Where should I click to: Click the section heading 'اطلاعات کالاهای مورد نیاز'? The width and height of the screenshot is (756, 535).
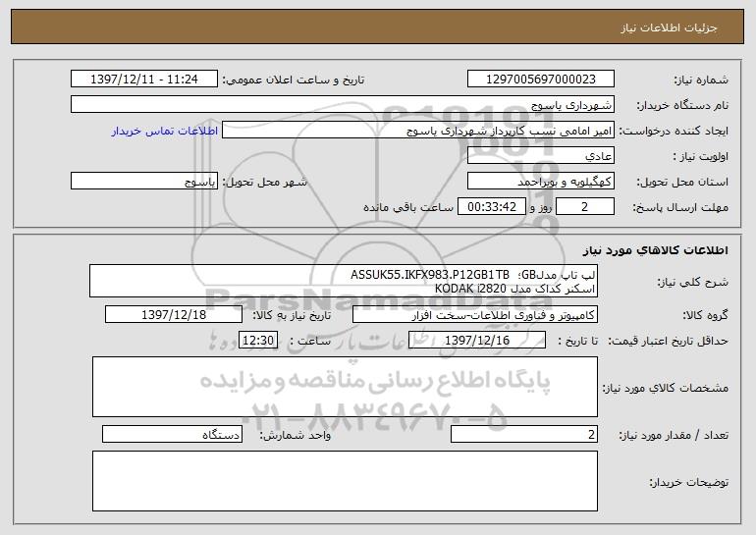pyautogui.click(x=655, y=250)
